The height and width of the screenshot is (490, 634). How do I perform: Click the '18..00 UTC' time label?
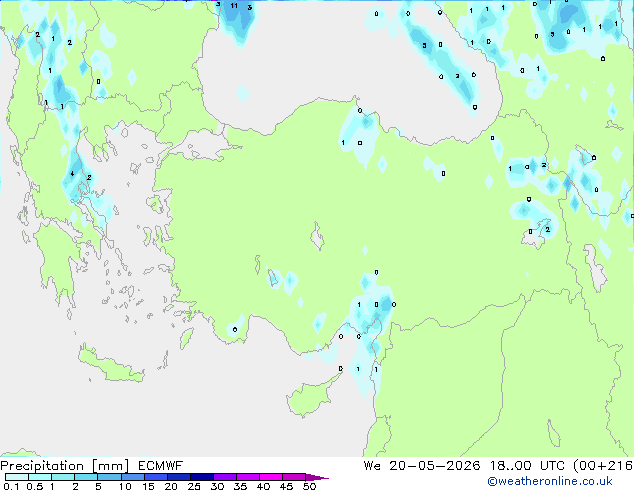pos(527,466)
